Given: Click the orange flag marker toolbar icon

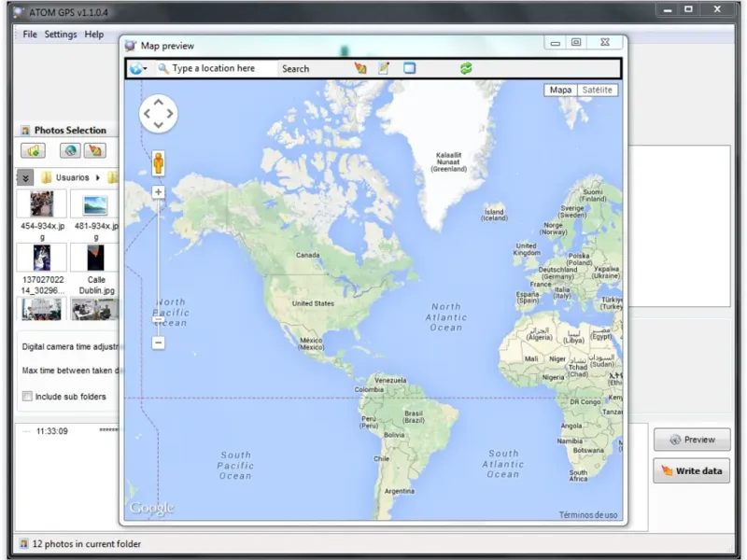Looking at the screenshot, I should tap(360, 68).
